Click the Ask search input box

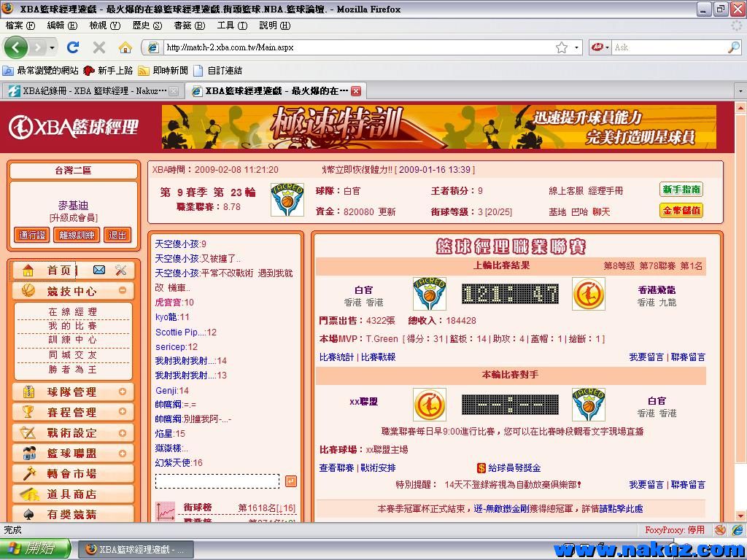point(669,47)
